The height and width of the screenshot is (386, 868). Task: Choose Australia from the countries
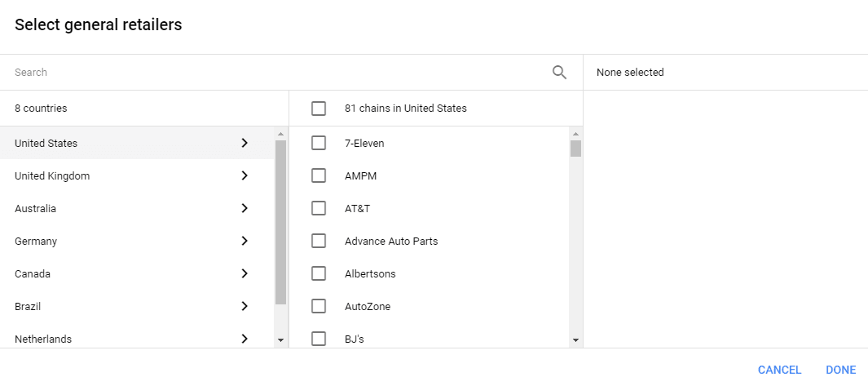pos(137,209)
